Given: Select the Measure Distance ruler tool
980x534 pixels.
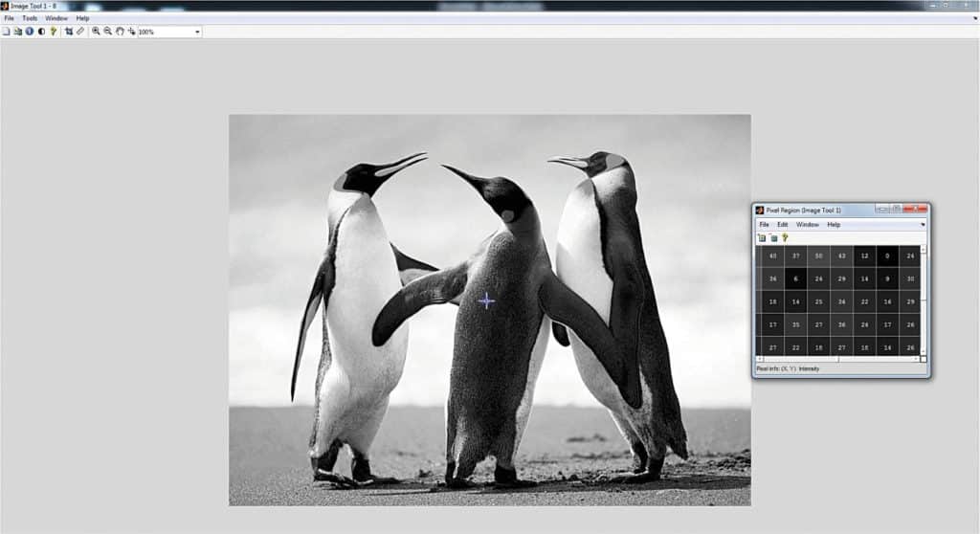Looking at the screenshot, I should [x=80, y=32].
